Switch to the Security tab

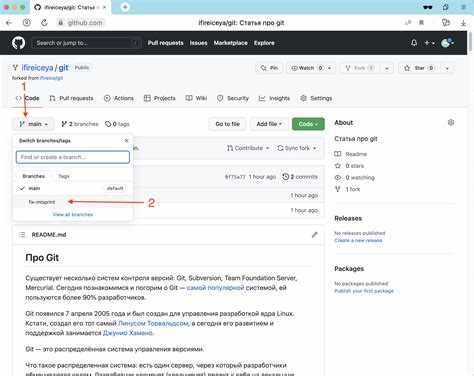click(x=233, y=98)
